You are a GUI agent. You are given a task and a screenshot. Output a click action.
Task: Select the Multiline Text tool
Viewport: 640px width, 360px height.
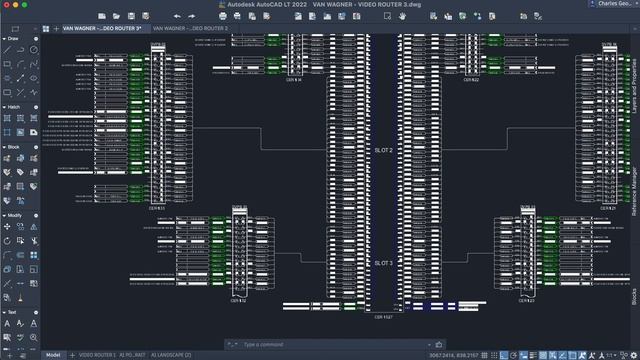point(7,324)
